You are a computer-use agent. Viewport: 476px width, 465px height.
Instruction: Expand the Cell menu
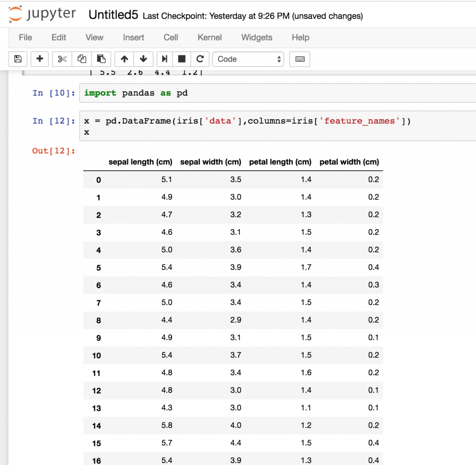point(171,37)
